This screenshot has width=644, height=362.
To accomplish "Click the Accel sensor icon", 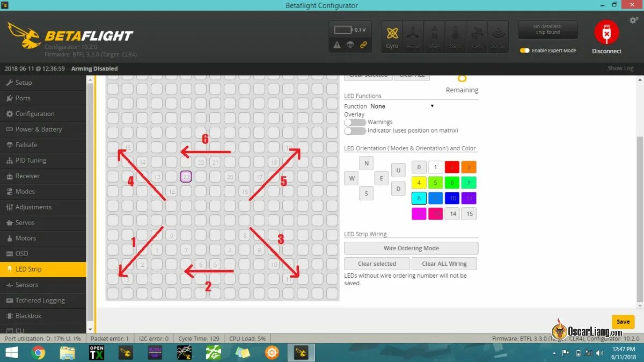I will pyautogui.click(x=413, y=37).
